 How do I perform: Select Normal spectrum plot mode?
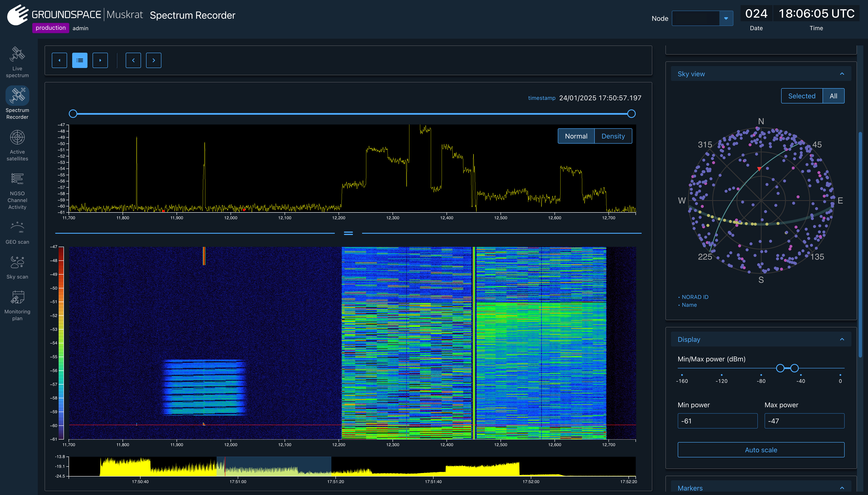coord(576,136)
